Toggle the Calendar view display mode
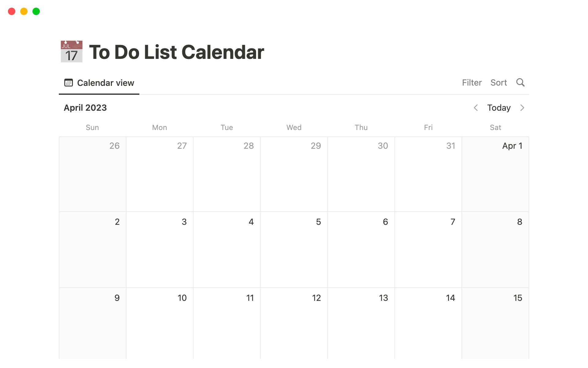This screenshot has height=368, width=588. 99,83
